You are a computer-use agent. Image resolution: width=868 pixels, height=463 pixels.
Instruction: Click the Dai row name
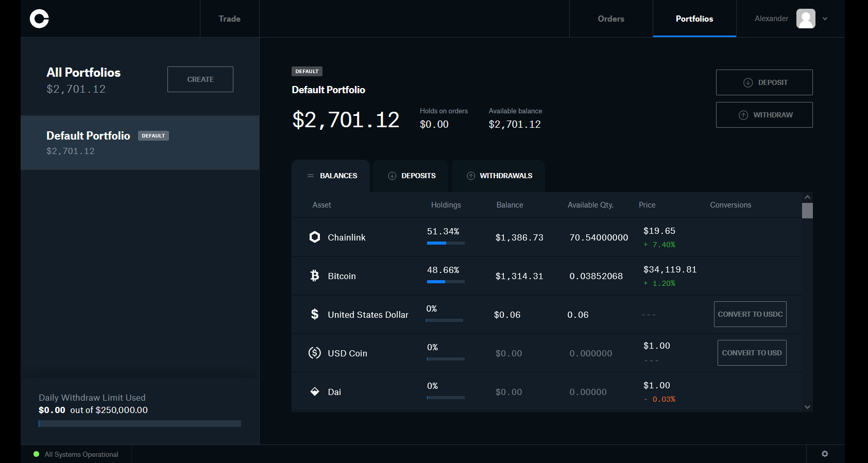tap(334, 392)
